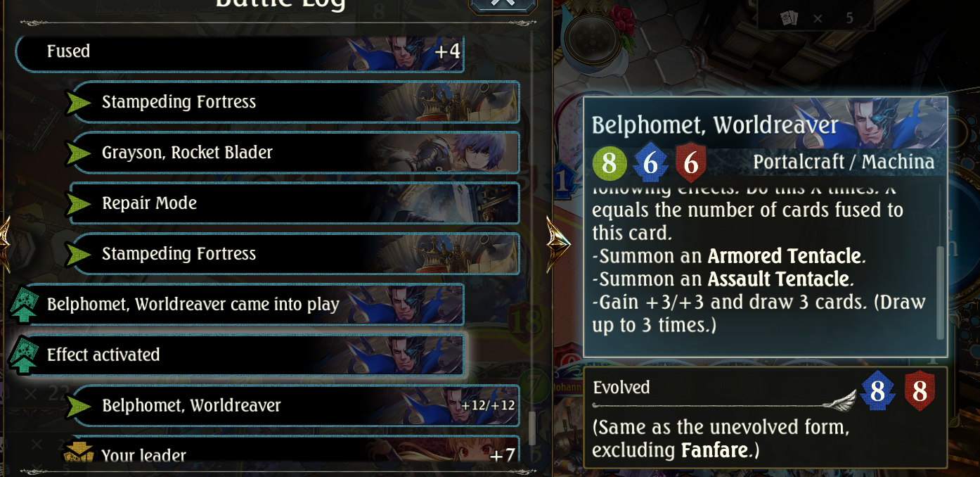Close the Battle Log window

click(502, 4)
